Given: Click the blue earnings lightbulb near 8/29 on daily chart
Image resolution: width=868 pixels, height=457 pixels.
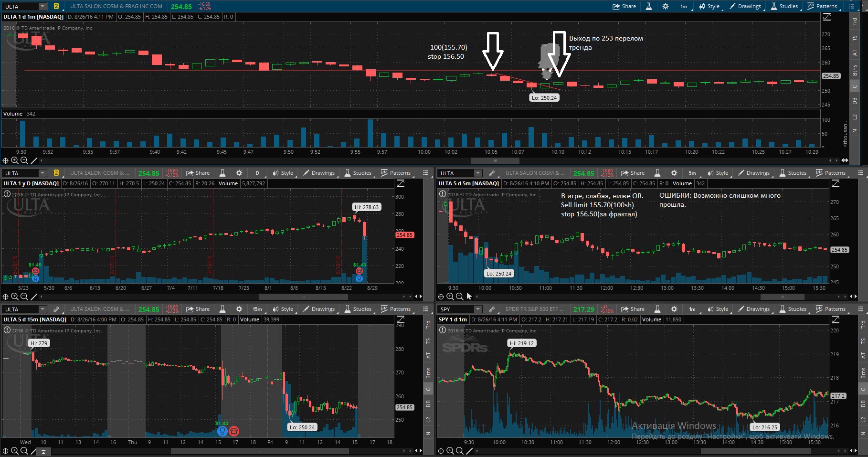Looking at the screenshot, I should (359, 278).
